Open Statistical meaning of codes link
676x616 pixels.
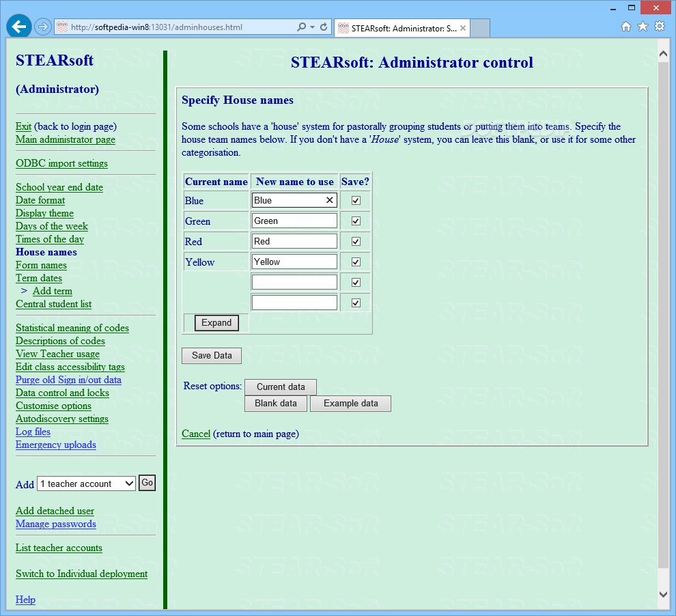72,328
